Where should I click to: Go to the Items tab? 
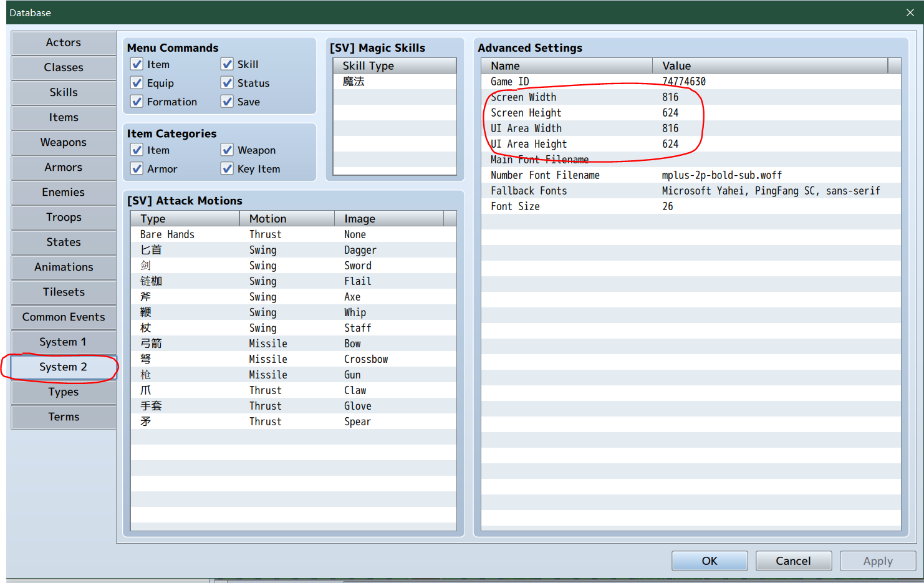[x=64, y=117]
